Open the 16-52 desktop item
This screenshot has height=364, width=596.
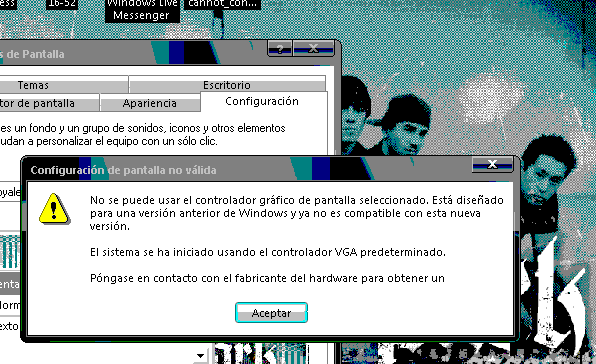(x=62, y=4)
